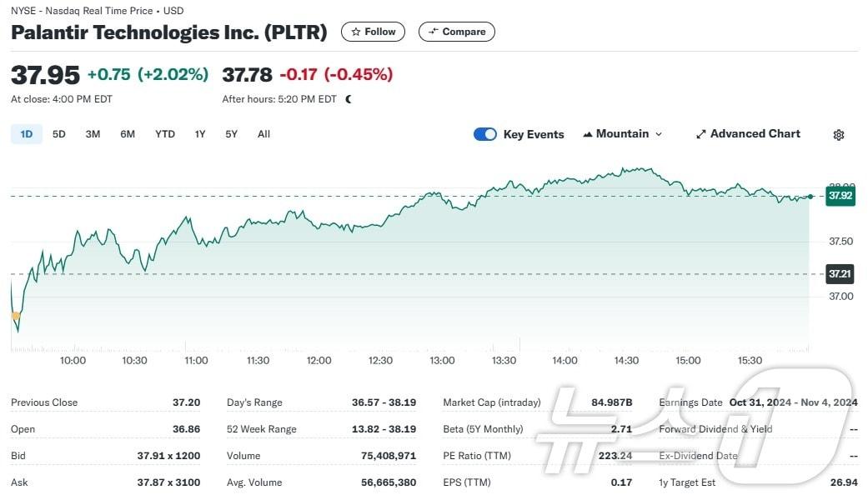Open chart settings gear icon
868x500 pixels.
pos(839,134)
